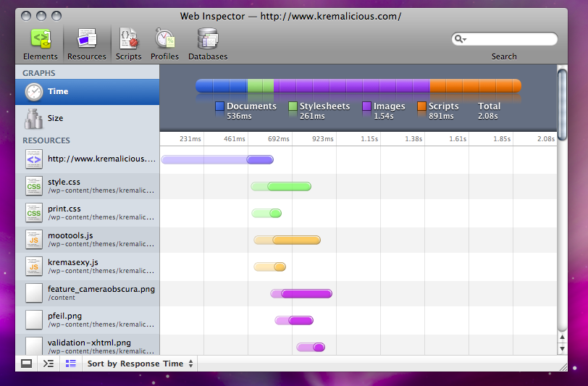This screenshot has height=386, width=588.
Task: Select the http://www.kremalicious main document row
Action: [x=88, y=159]
